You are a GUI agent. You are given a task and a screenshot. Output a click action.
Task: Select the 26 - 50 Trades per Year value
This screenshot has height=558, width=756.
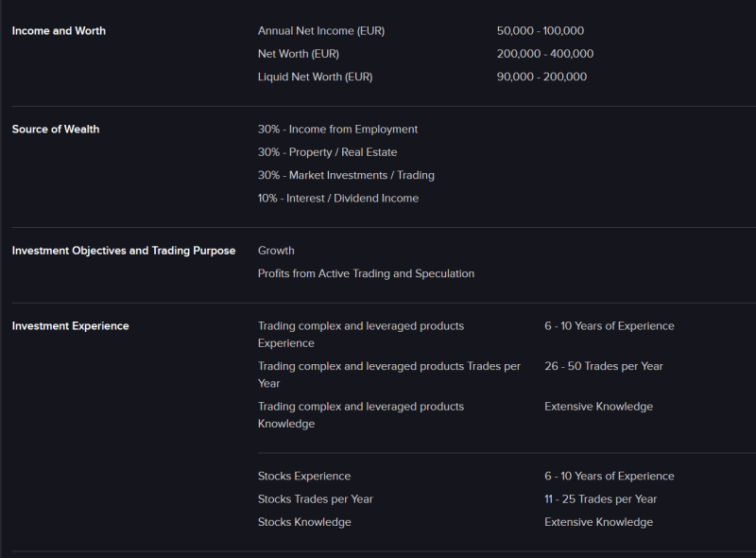point(604,366)
